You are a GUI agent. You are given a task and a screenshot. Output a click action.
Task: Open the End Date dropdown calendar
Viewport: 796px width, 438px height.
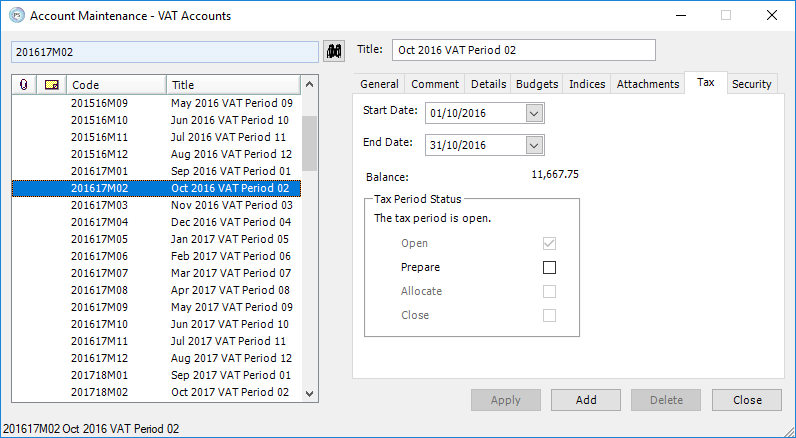pos(534,146)
